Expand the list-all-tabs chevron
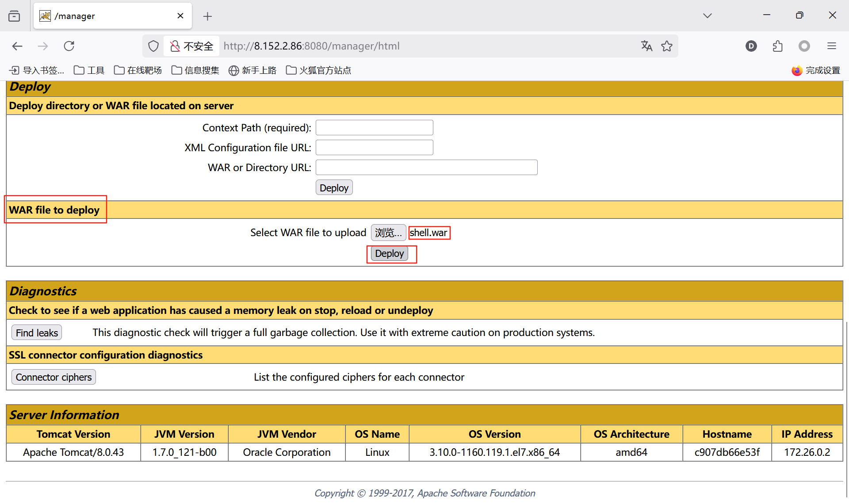Image resolution: width=849 pixels, height=504 pixels. click(x=707, y=16)
